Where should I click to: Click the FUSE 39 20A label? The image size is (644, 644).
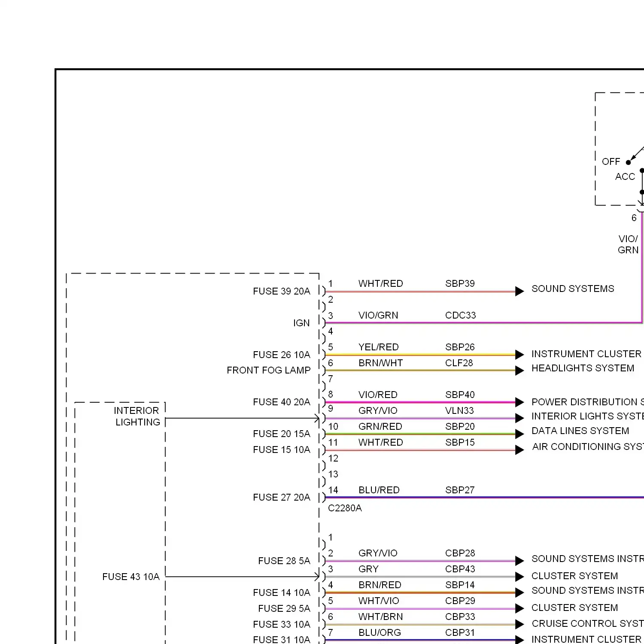pyautogui.click(x=281, y=291)
